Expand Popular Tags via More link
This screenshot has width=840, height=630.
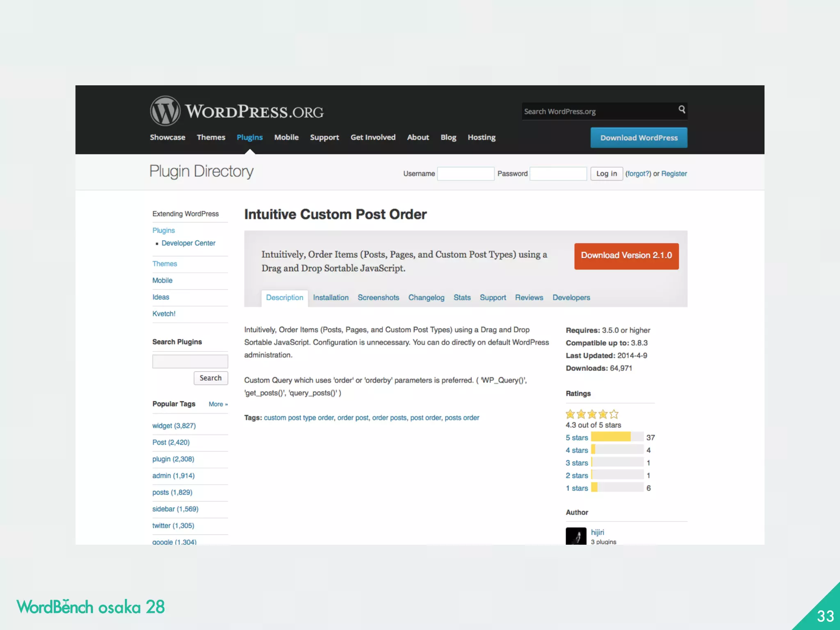pyautogui.click(x=218, y=404)
